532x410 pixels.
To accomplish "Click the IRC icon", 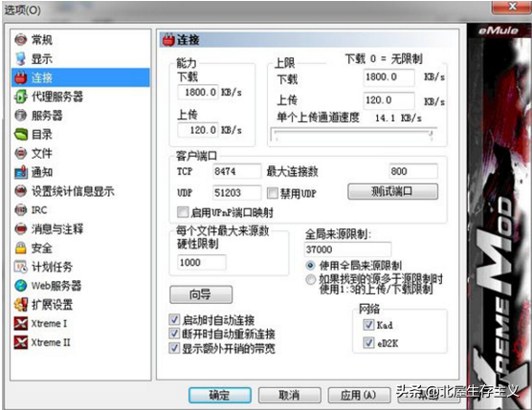I will point(21,210).
